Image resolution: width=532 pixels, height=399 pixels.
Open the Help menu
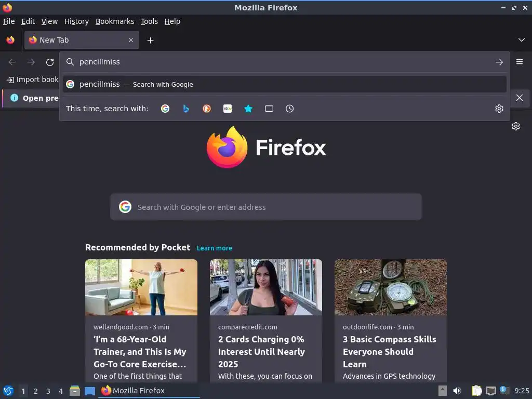pyautogui.click(x=172, y=21)
